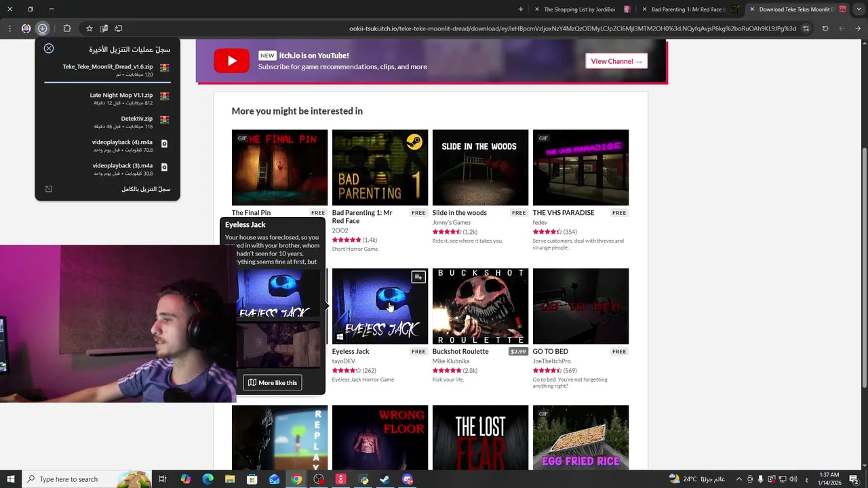The image size is (868, 488).
Task: Reload the current page
Action: coord(825,28)
